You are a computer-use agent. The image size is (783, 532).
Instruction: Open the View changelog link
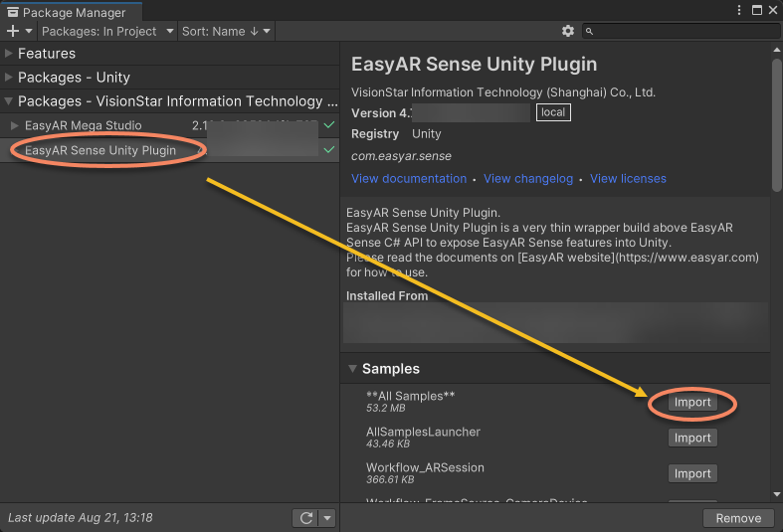point(528,179)
